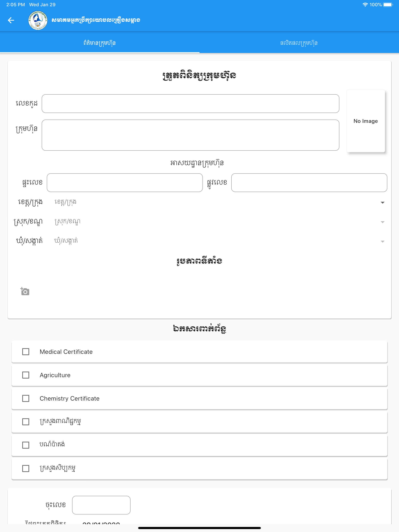Focus the លេខកូដ input field
The width and height of the screenshot is (399, 532).
click(190, 104)
